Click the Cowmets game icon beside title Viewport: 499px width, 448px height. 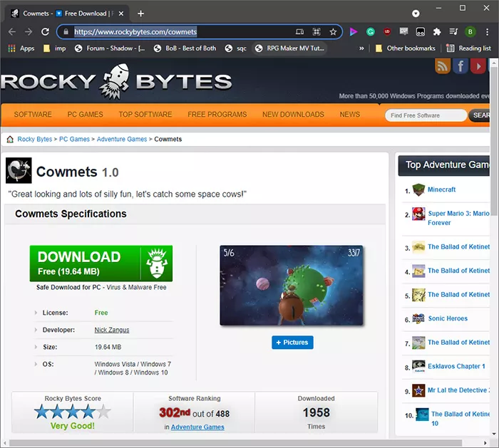click(19, 170)
